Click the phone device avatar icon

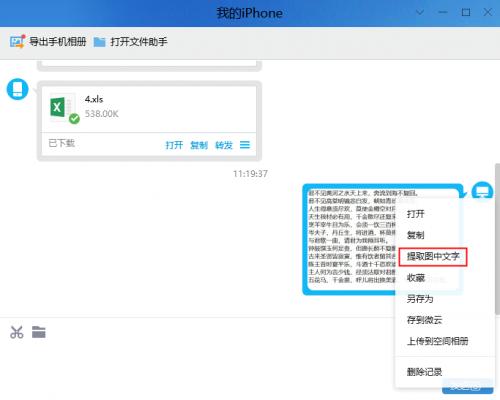click(x=18, y=89)
